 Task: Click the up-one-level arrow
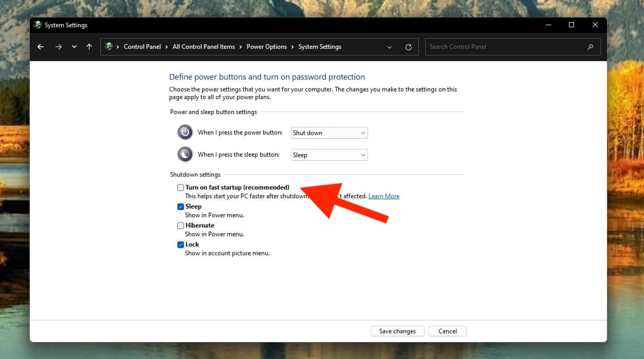(x=89, y=46)
